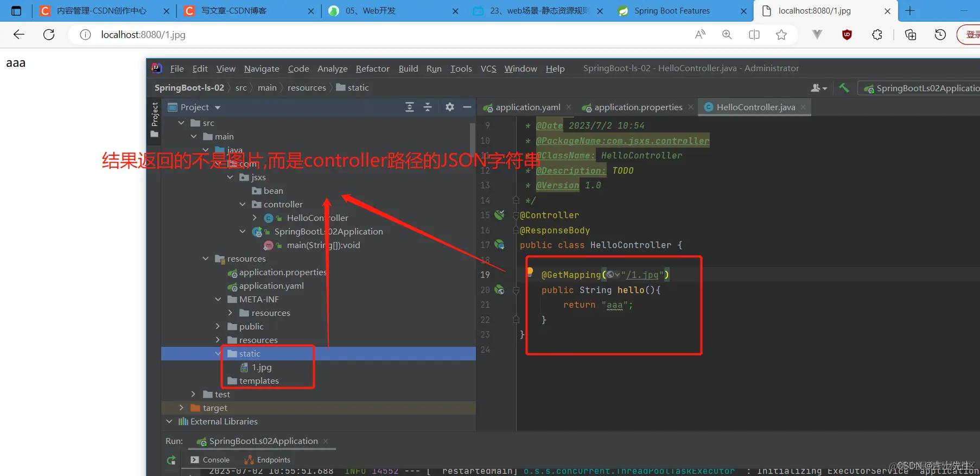Click the /1.jpg mapping path in code
Viewport: 980px width, 476px height.
(642, 275)
